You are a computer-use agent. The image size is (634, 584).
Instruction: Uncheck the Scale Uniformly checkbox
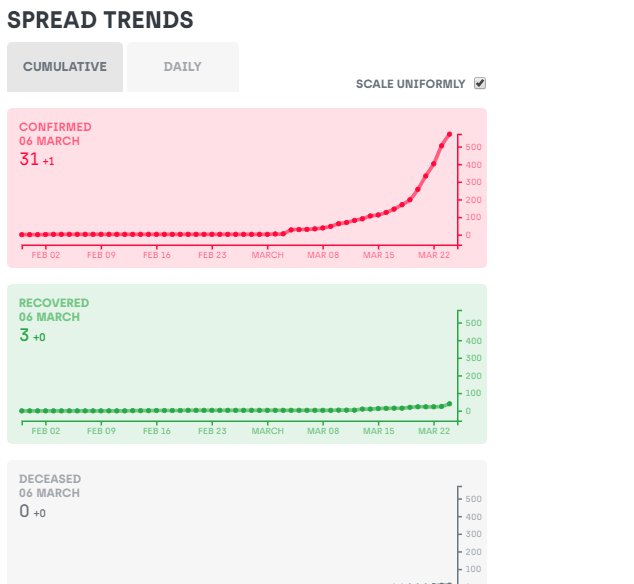coord(480,83)
